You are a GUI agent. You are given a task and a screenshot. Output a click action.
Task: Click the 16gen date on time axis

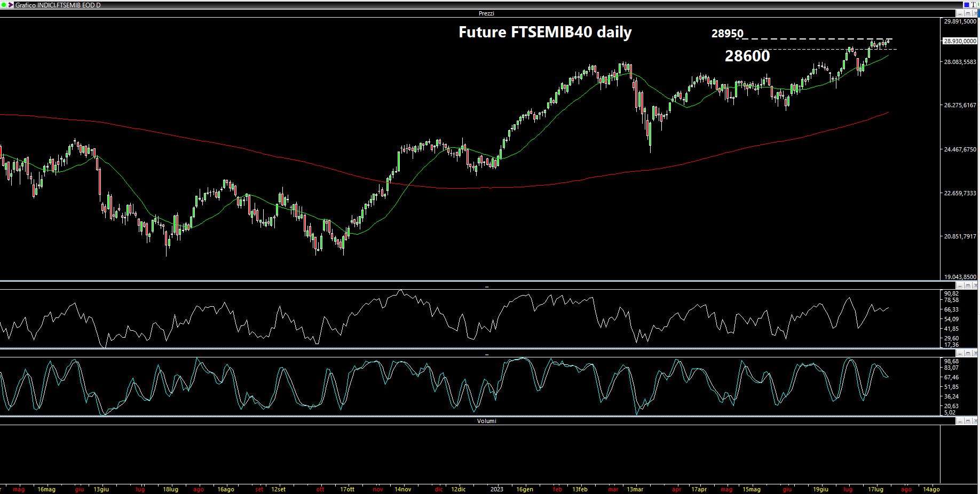[525, 489]
